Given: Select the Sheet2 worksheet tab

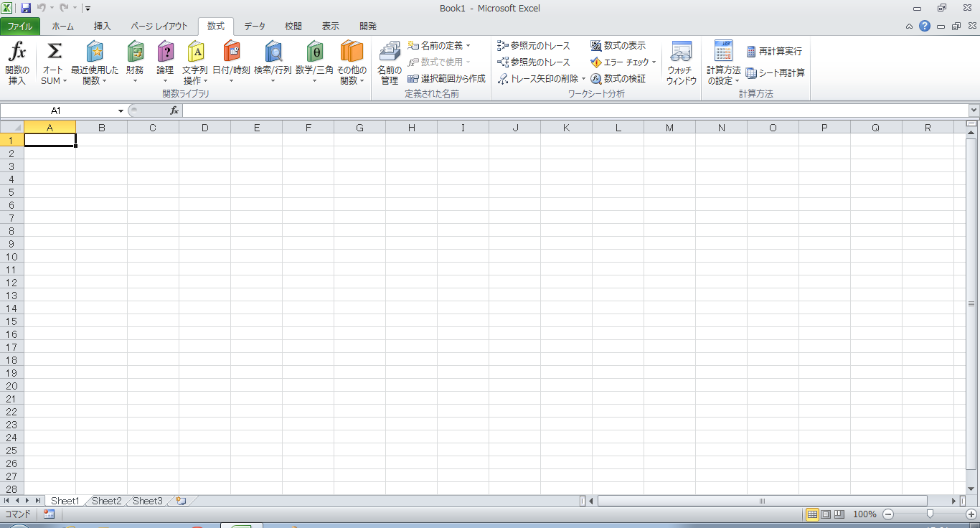Looking at the screenshot, I should [x=106, y=501].
